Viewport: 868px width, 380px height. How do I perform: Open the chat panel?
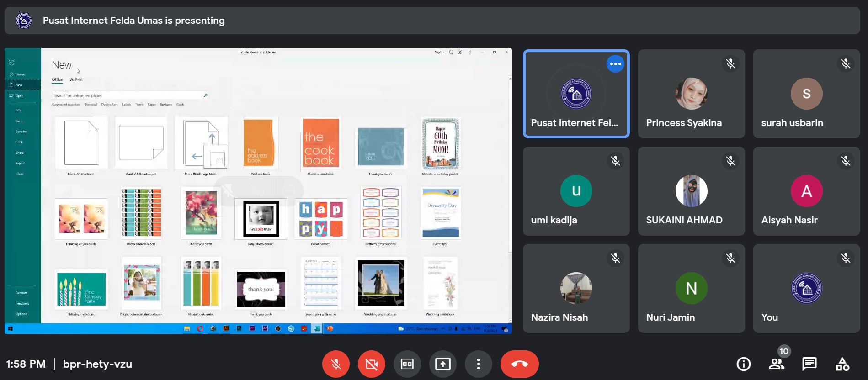[809, 364]
